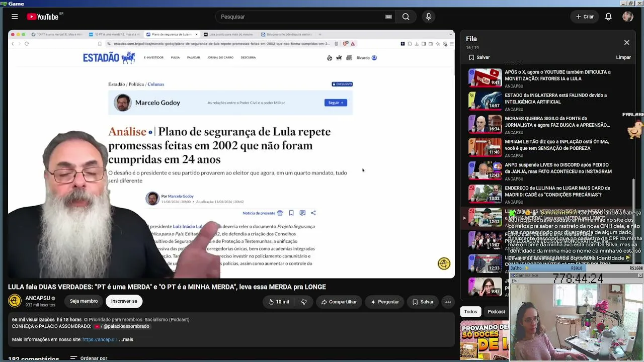Select the queue thumbnail with 12:33 duration
This screenshot has height=362, width=644.
tap(485, 263)
